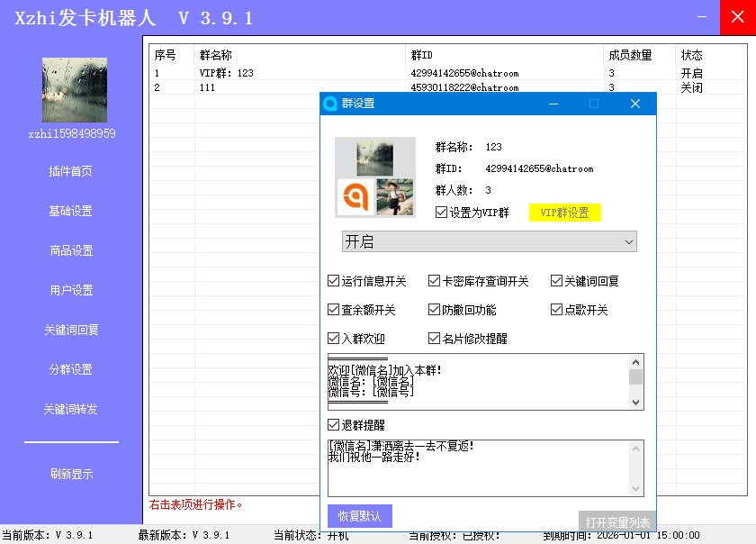Click the robot avatar photo in the sidebar
The height and width of the screenshot is (544, 756).
74,89
